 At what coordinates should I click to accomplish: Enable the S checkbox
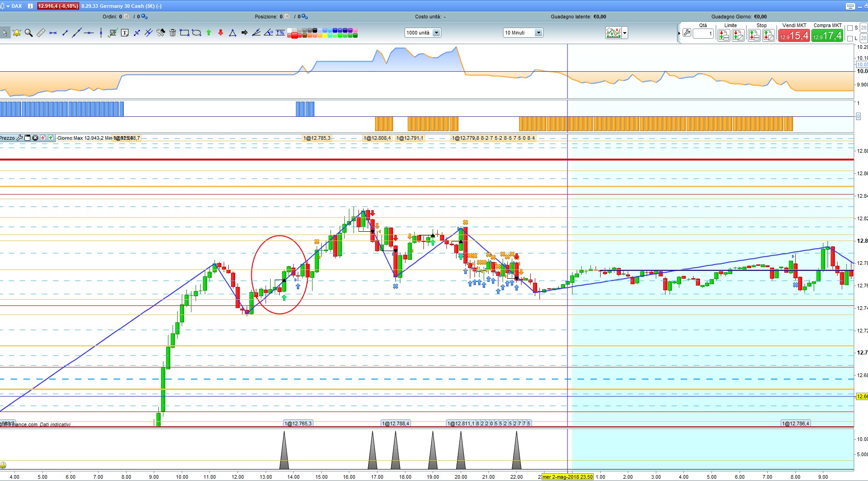click(x=850, y=28)
